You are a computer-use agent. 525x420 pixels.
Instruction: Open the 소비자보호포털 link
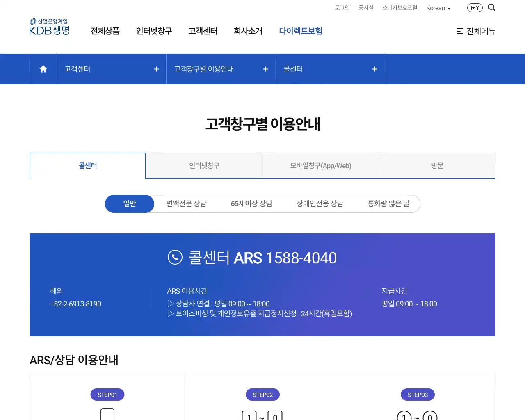(x=399, y=7)
